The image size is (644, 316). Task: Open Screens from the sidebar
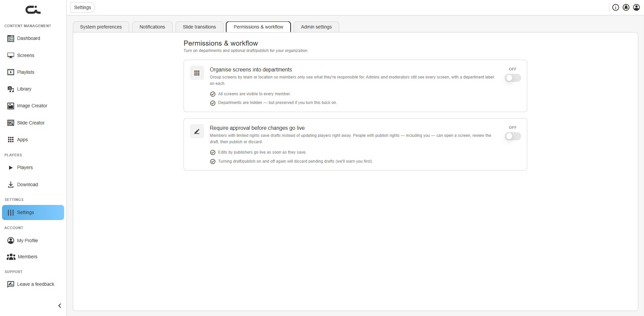tap(33, 55)
